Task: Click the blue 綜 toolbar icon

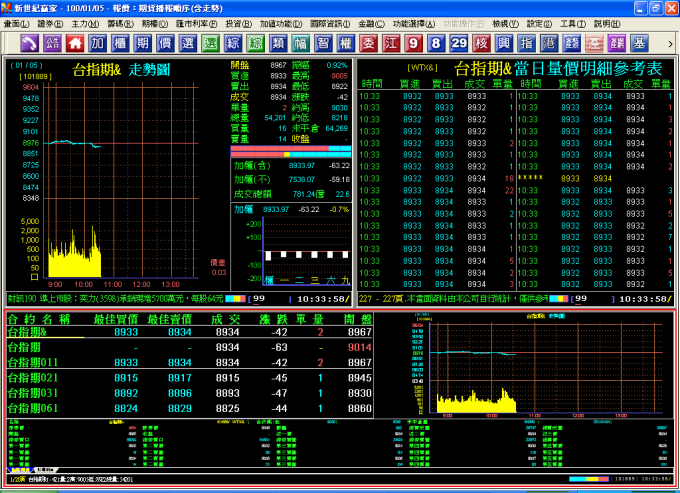Action: pyautogui.click(x=233, y=43)
